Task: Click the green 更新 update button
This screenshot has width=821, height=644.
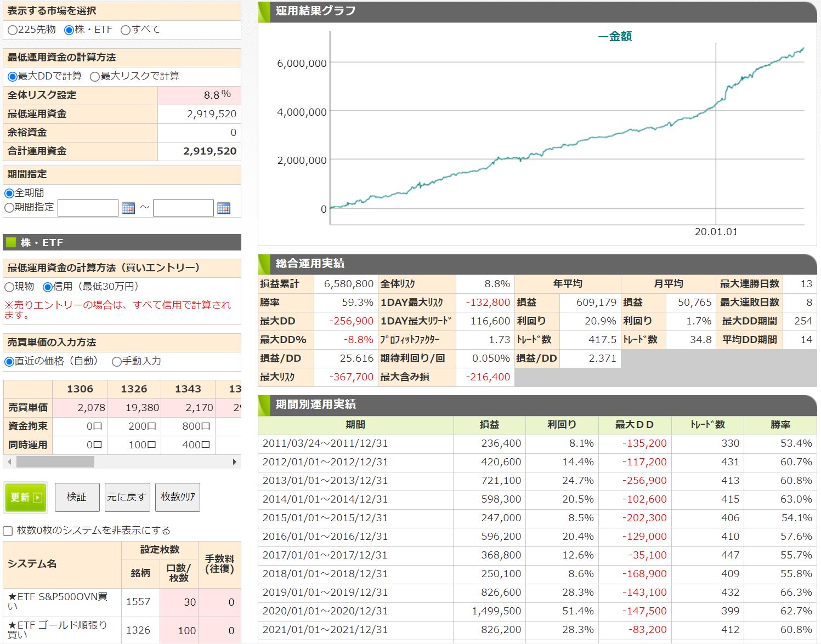Action: 25,497
